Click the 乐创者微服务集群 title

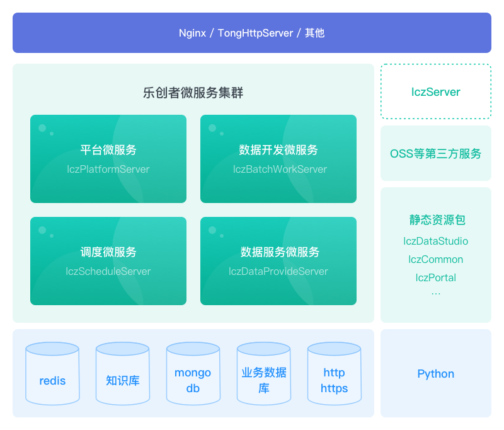coord(193,93)
